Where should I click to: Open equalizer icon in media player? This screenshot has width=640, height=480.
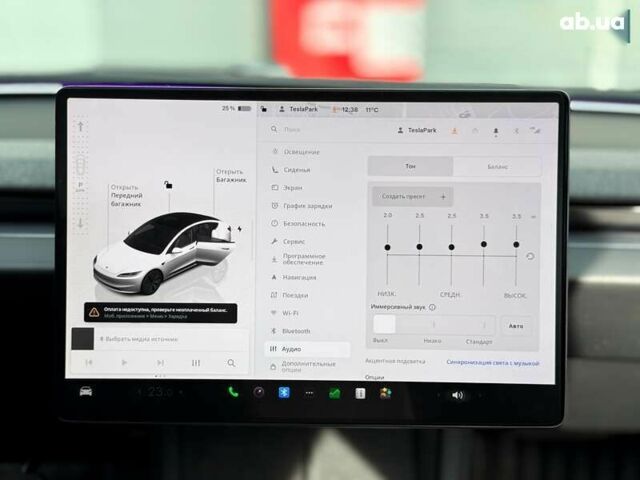click(x=196, y=363)
